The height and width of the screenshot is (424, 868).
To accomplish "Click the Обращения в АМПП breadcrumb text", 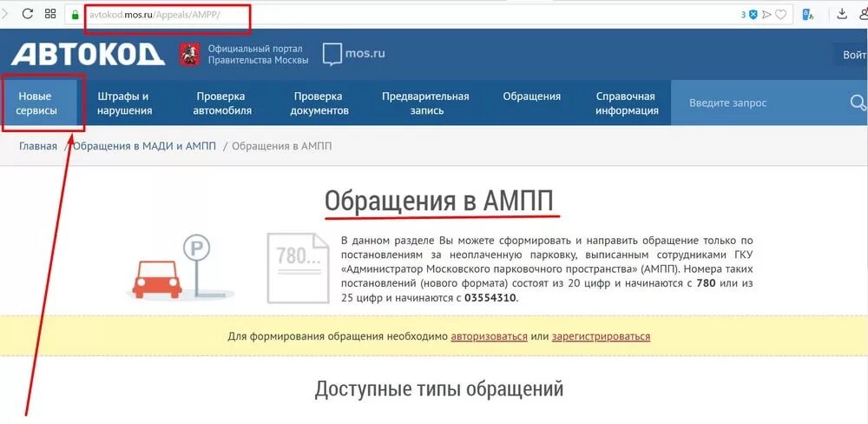I will 282,146.
